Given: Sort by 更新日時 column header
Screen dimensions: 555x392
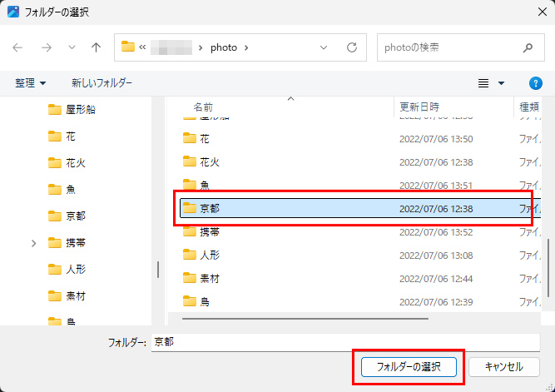Looking at the screenshot, I should [x=419, y=107].
